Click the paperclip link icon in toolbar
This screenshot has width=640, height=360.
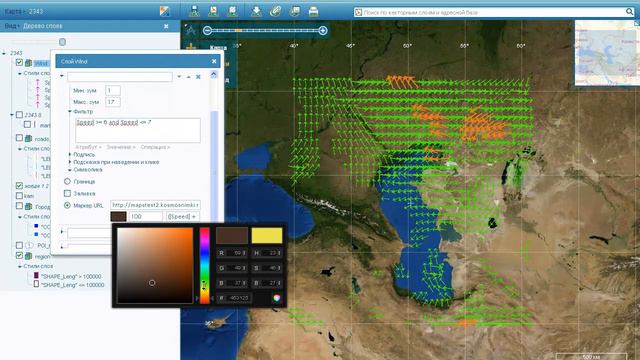pyautogui.click(x=276, y=11)
